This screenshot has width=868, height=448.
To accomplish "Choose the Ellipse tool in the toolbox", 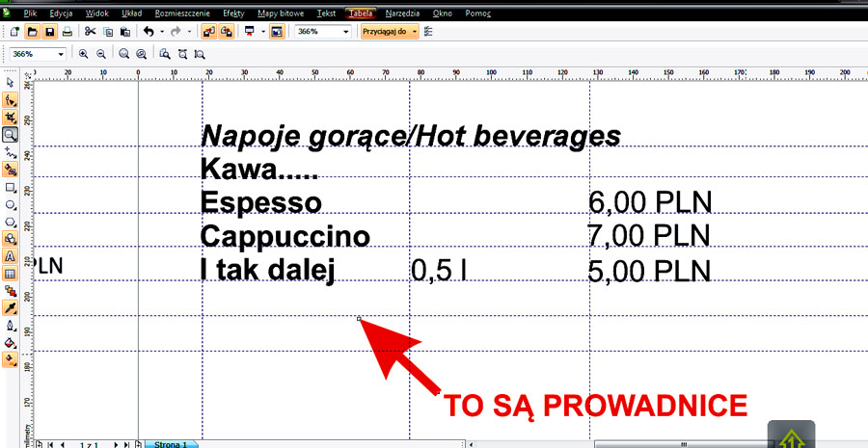I will (11, 204).
